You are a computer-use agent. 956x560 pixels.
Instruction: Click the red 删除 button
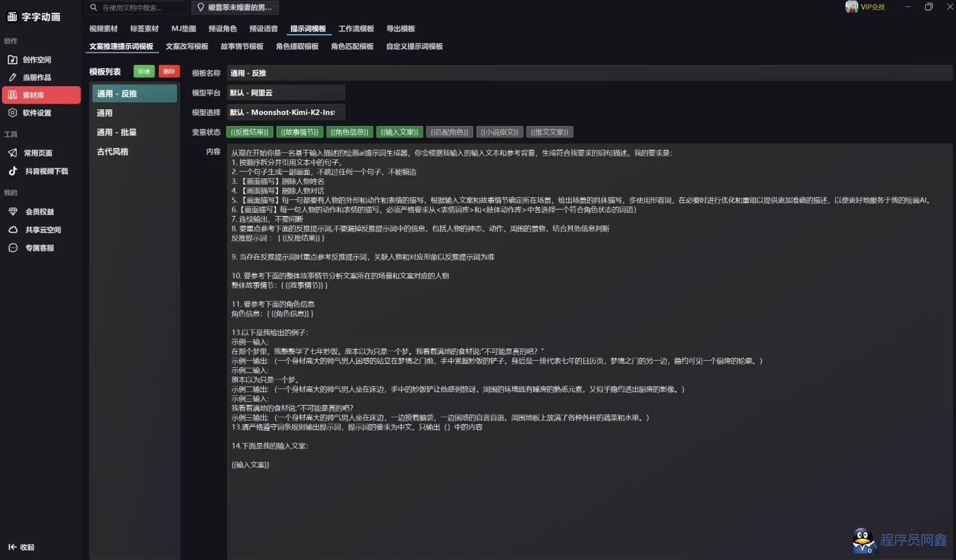coord(169,71)
